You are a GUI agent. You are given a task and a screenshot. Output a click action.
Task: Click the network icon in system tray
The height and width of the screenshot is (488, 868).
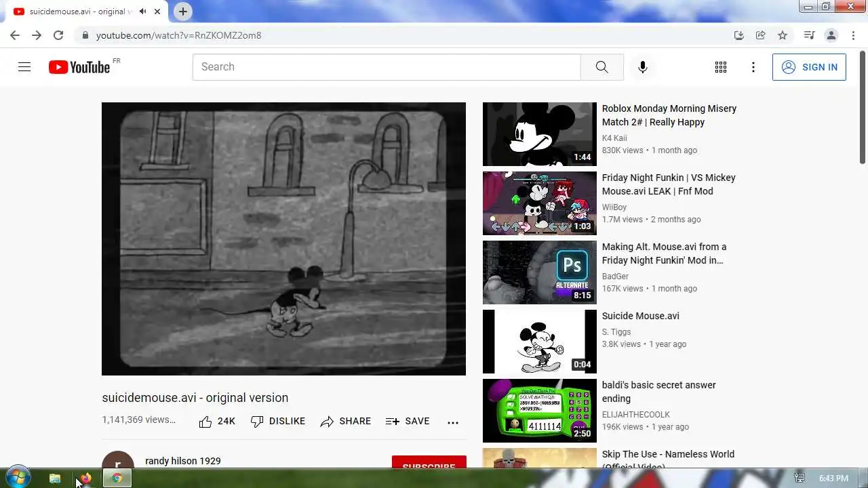tap(800, 479)
